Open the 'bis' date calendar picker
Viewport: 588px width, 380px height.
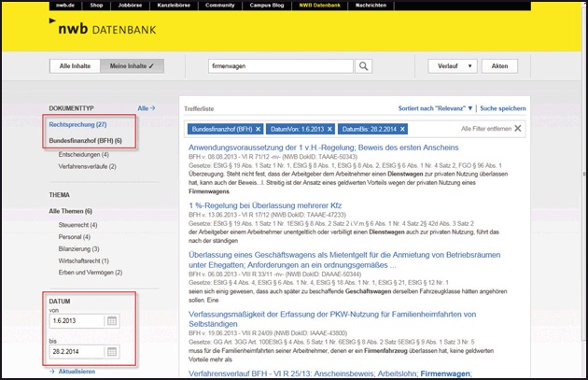[x=111, y=352]
